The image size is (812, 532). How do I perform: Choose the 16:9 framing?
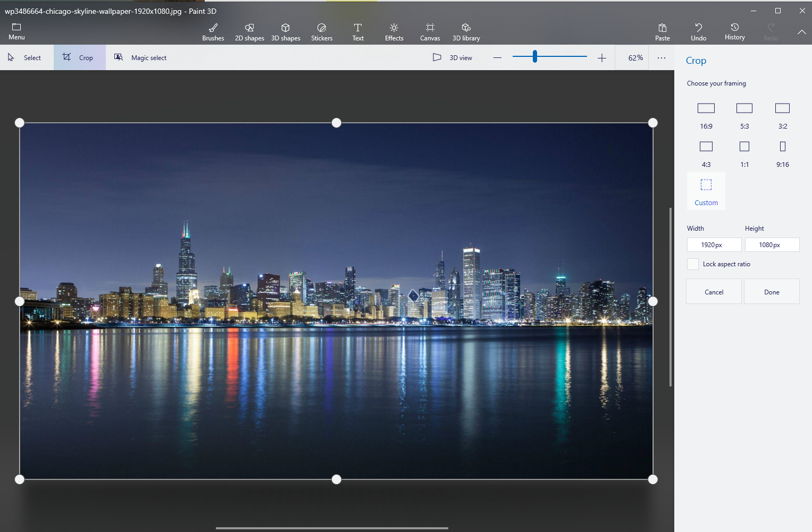pyautogui.click(x=706, y=115)
